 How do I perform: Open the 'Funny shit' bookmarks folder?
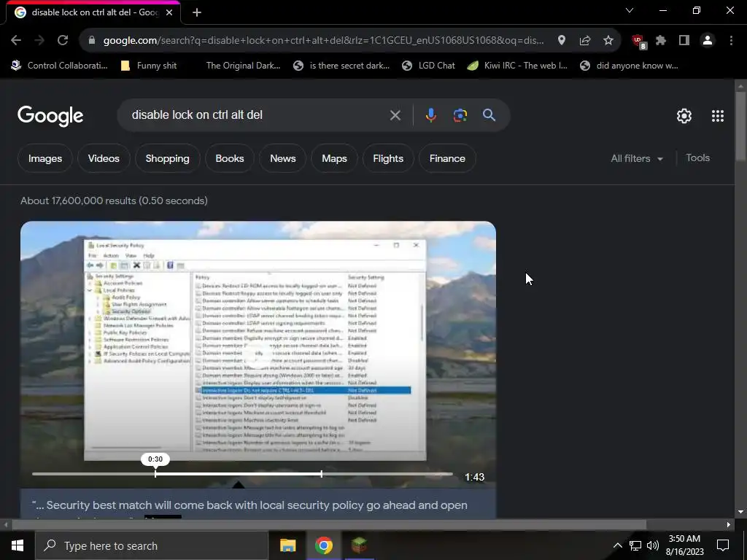tap(149, 66)
